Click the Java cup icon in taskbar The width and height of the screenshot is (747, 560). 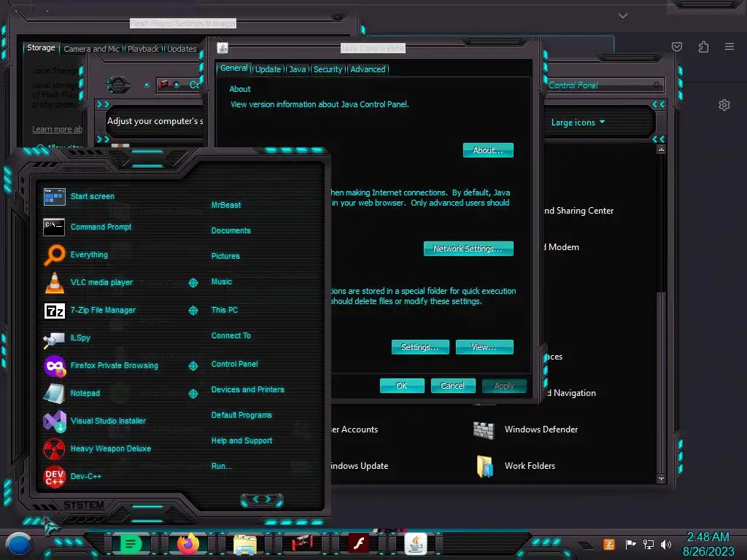click(x=415, y=543)
